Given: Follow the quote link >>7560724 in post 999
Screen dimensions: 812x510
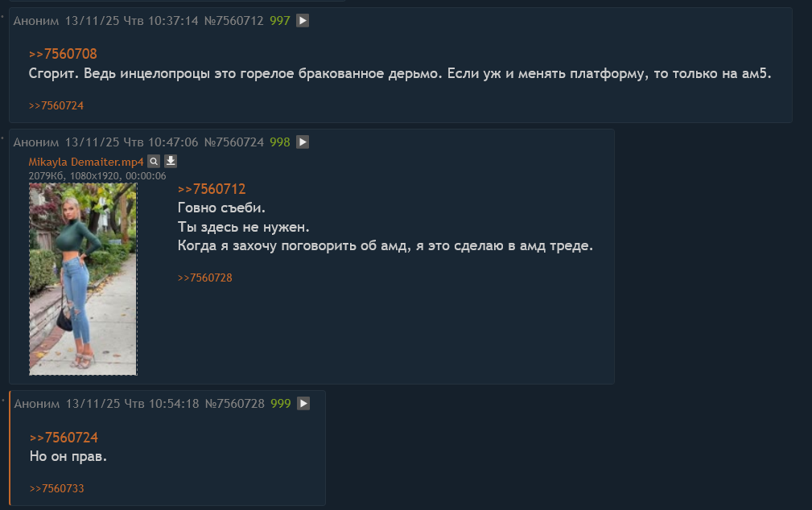Looking at the screenshot, I should (64, 438).
